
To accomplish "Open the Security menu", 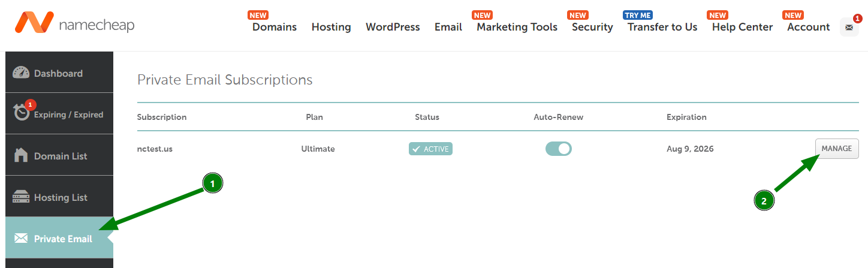I will pos(592,27).
